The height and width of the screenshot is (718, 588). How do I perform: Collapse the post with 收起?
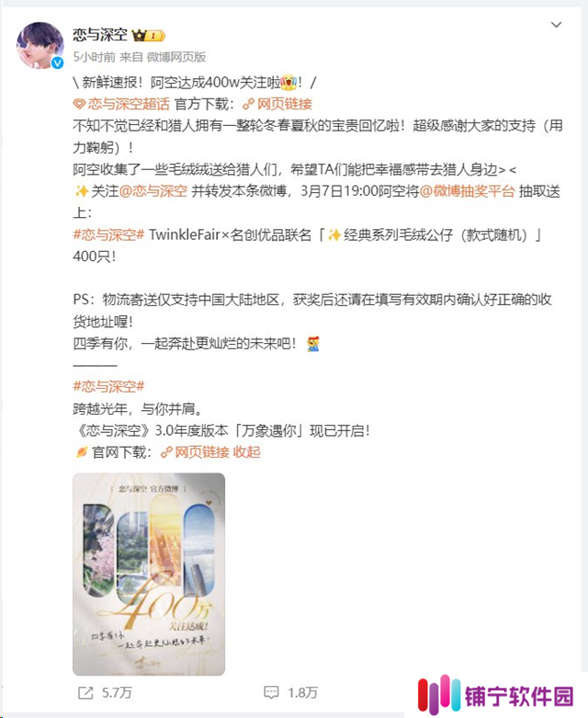(246, 452)
